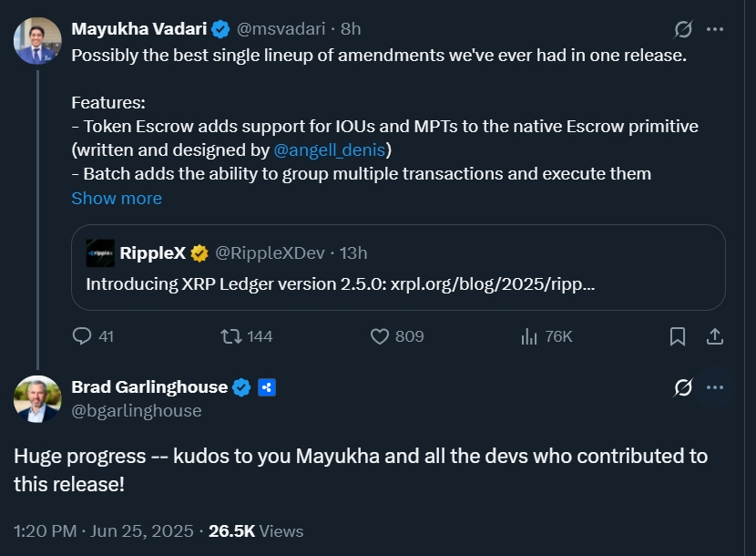Image resolution: width=756 pixels, height=556 pixels.
Task: Click Grok icon on Brad's tweet
Action: point(683,388)
